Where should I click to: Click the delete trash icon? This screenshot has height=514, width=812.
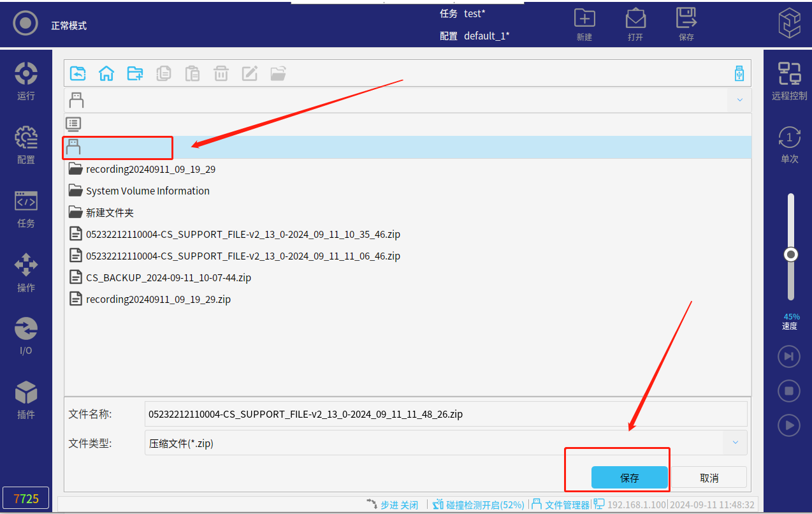[x=221, y=73]
